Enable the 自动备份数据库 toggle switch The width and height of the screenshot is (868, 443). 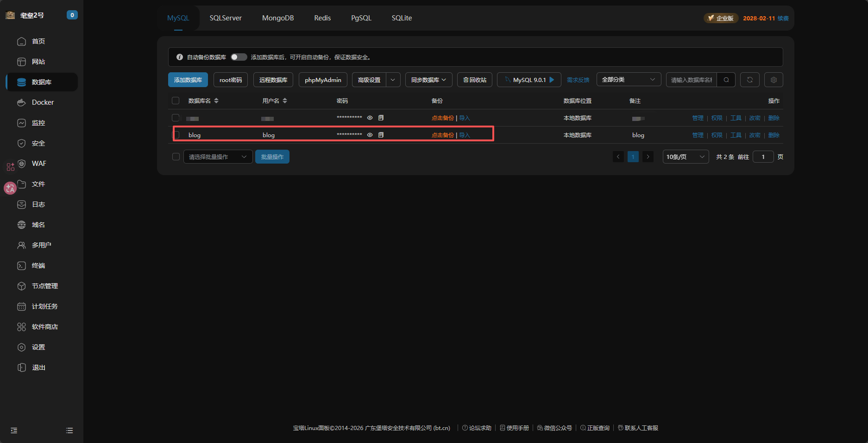coord(239,57)
